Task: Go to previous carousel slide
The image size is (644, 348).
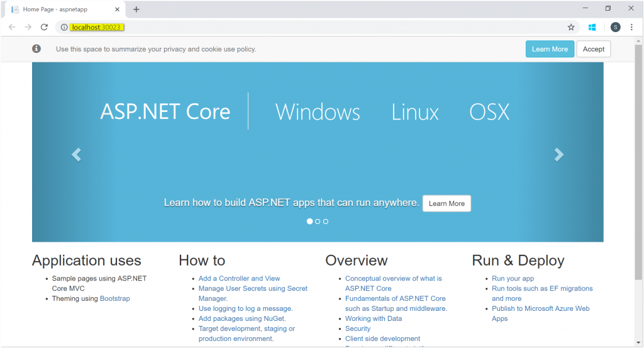Action: (x=76, y=154)
